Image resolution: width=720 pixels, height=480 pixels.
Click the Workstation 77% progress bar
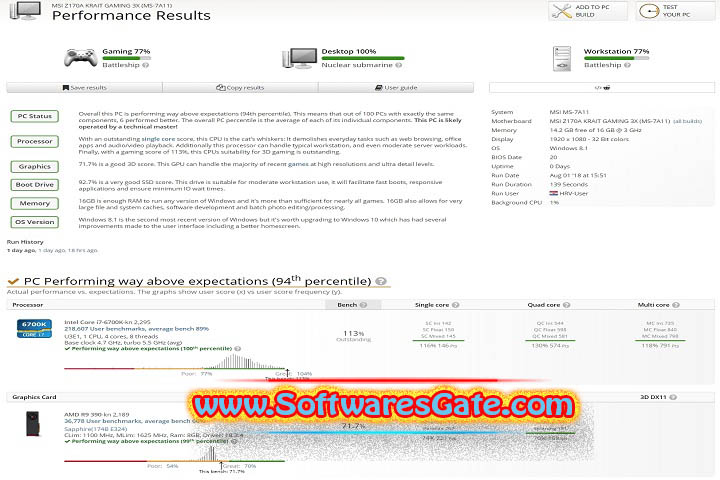pos(616,58)
